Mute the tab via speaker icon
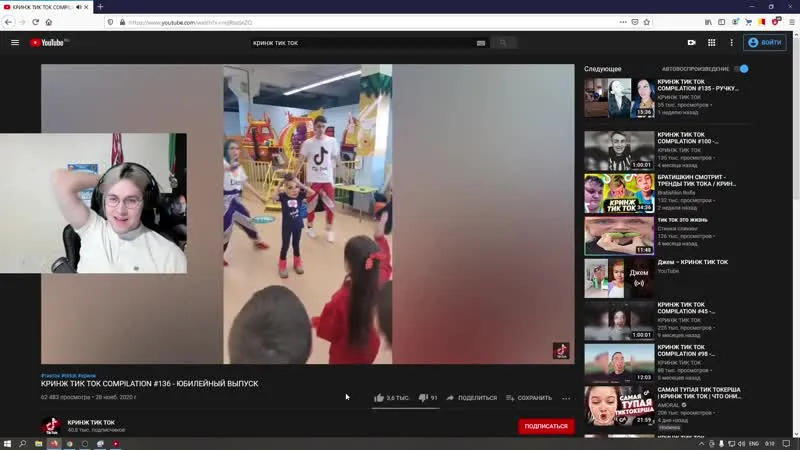The width and height of the screenshot is (800, 450). click(79, 7)
